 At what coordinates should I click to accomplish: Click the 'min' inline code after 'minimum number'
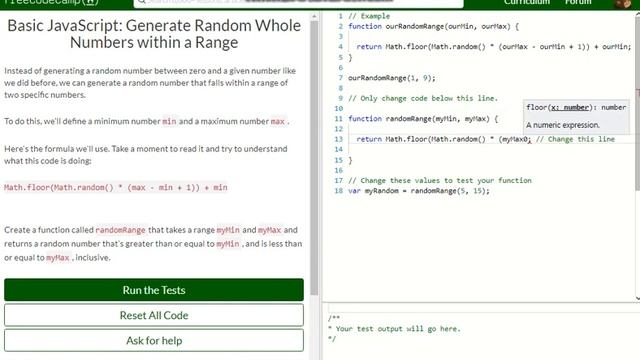tap(169, 121)
